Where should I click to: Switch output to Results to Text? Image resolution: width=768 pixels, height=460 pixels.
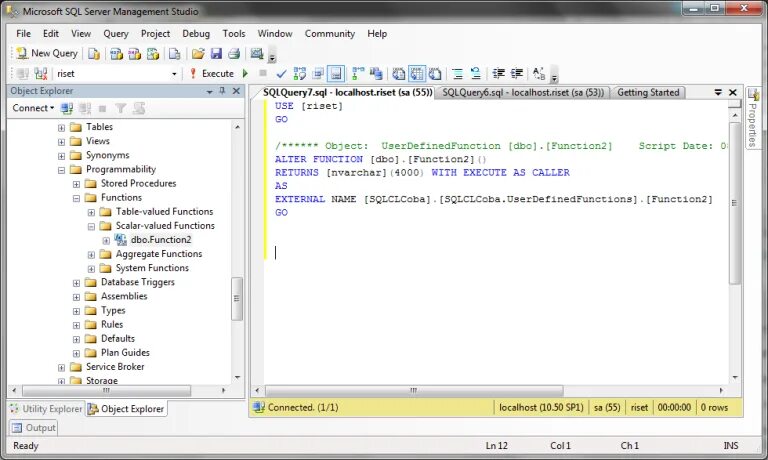(x=399, y=73)
